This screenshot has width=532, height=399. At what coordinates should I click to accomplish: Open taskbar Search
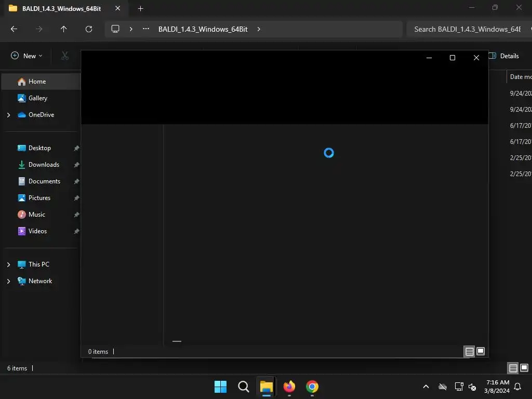[x=244, y=387]
